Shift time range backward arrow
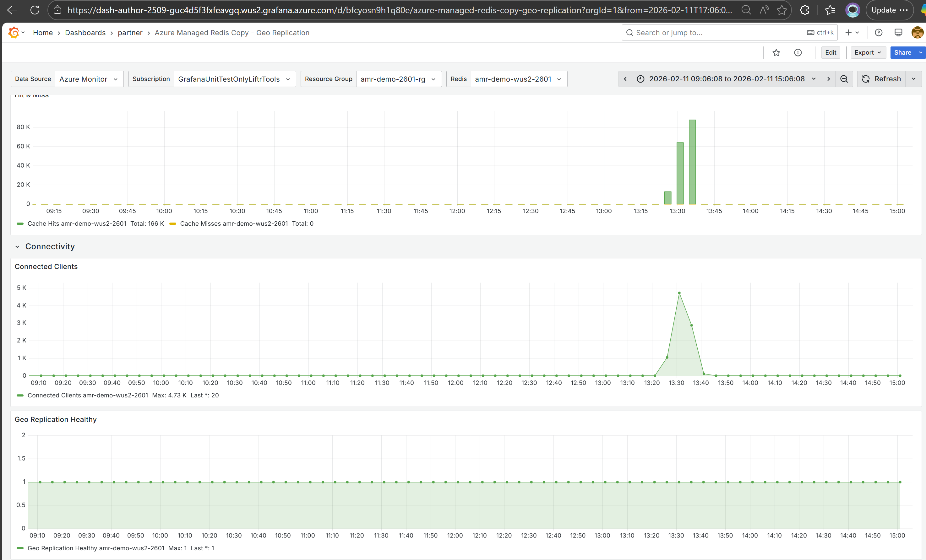The width and height of the screenshot is (926, 560). coord(625,79)
